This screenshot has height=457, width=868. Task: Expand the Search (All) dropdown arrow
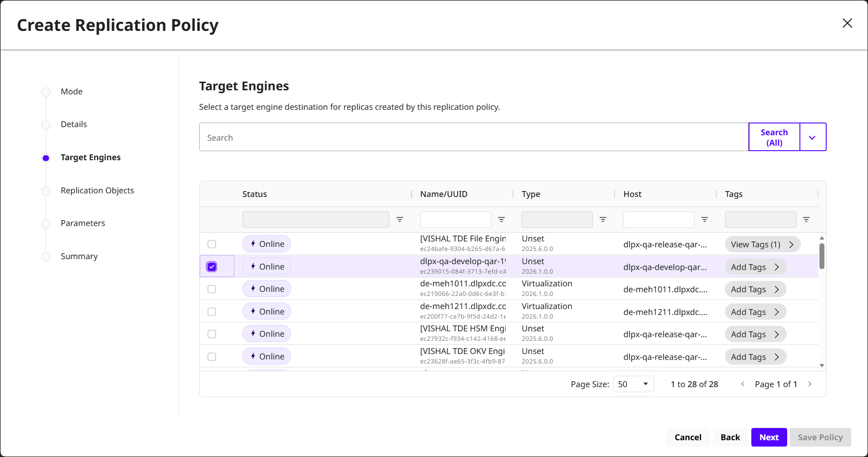coord(812,138)
